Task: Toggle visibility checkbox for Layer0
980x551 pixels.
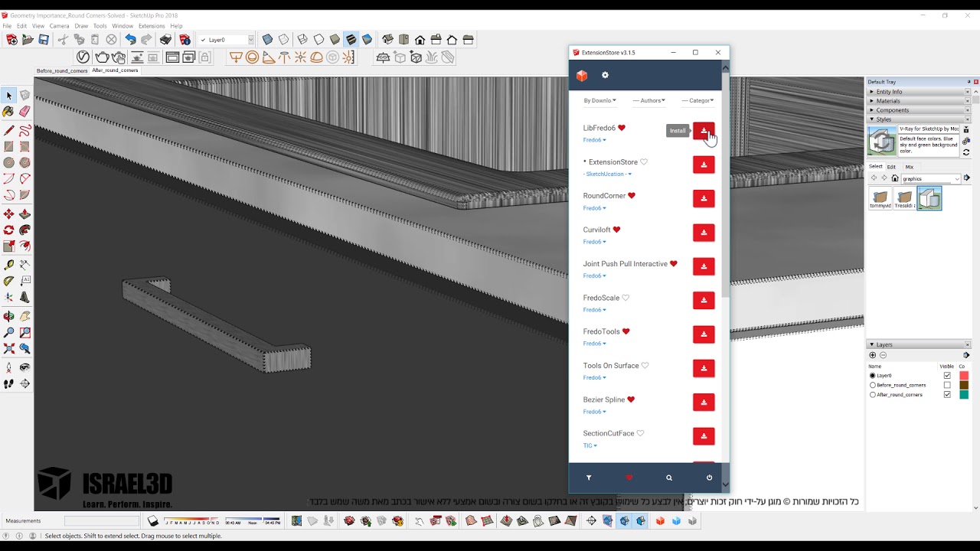Action: coord(947,376)
